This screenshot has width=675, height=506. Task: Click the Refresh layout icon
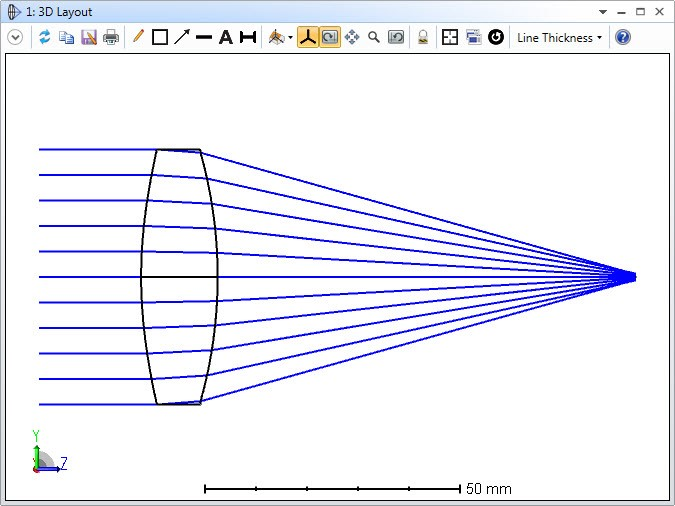click(44, 37)
